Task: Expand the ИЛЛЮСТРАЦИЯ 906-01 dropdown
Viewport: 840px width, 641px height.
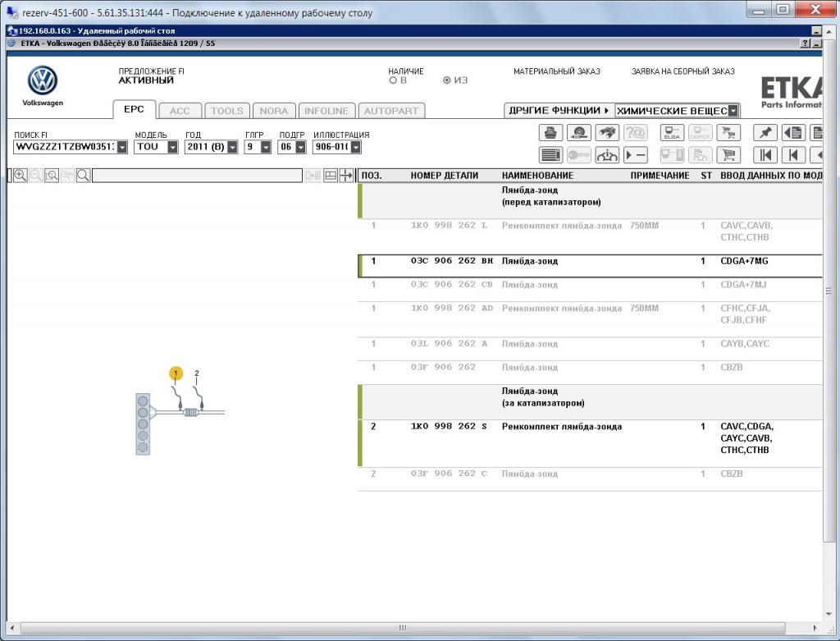Action: coord(356,147)
